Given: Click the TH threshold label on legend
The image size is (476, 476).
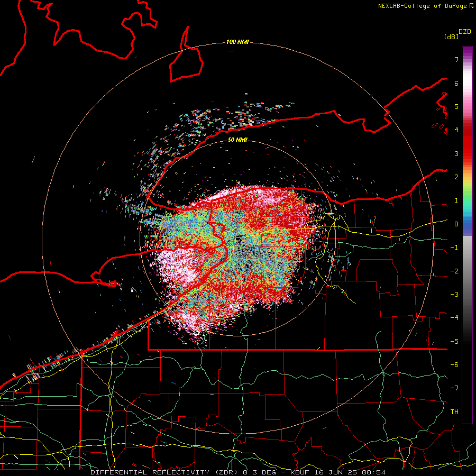Looking at the screenshot, I should pos(454,412).
